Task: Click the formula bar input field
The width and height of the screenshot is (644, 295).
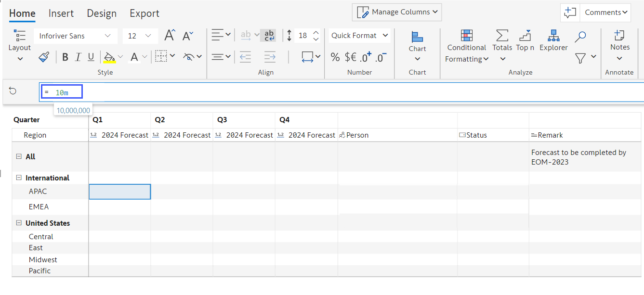Action: point(337,92)
